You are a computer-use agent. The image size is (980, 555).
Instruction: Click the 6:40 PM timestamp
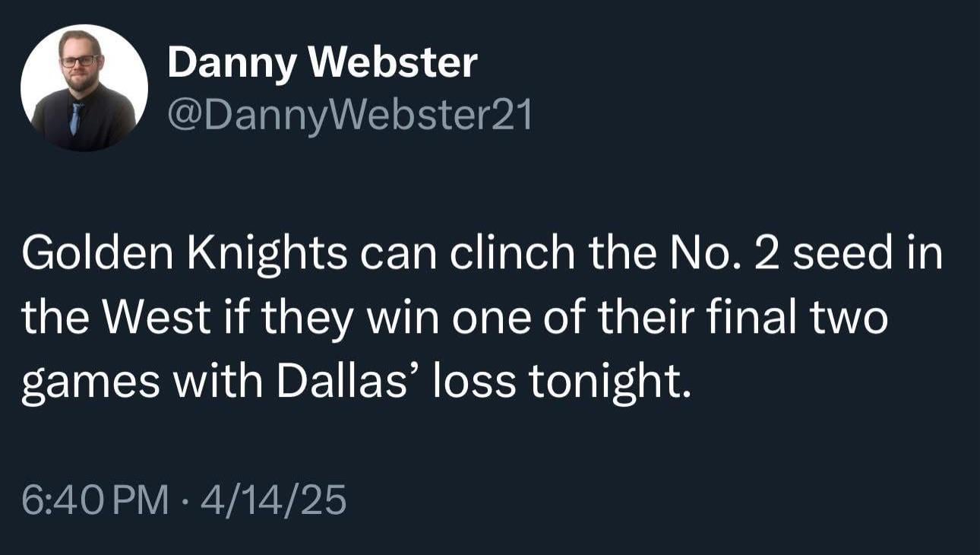tap(95, 500)
